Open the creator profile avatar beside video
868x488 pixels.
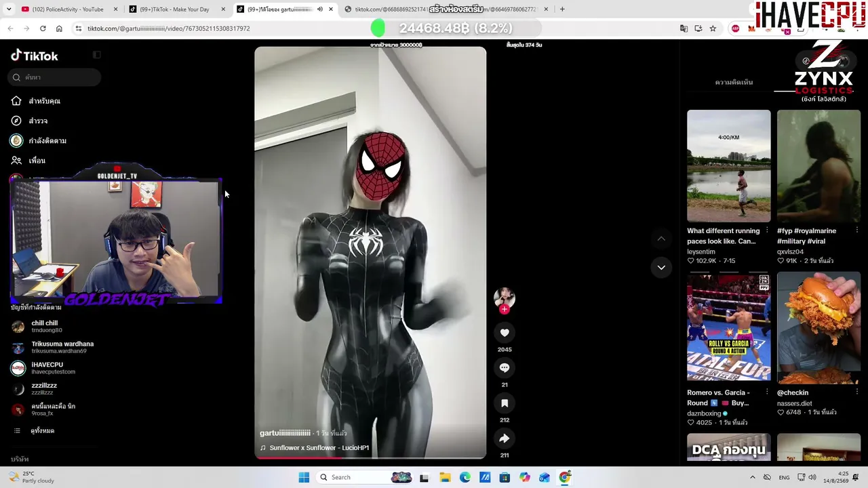tap(504, 298)
